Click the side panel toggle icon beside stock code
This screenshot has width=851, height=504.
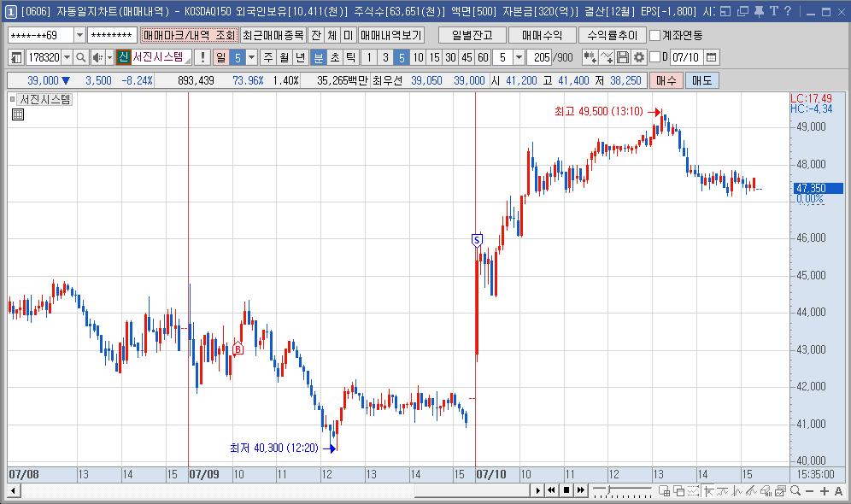[x=16, y=57]
